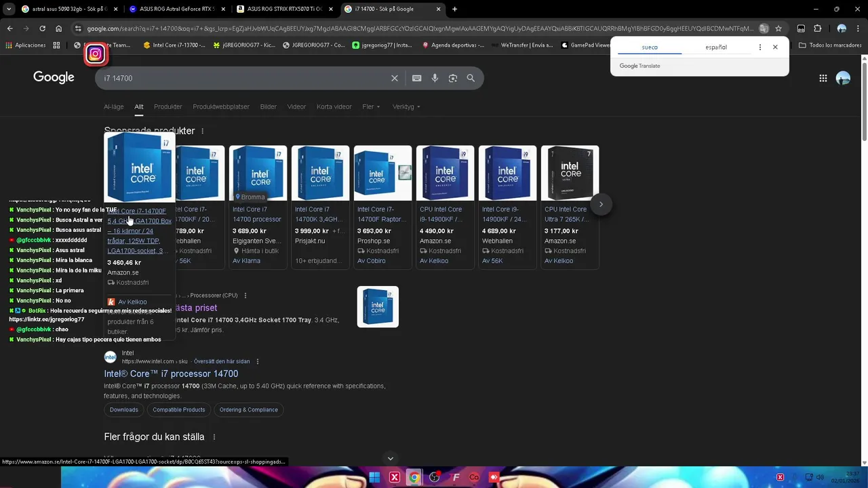
Task: Switch to the Bilder tab
Action: 269,106
